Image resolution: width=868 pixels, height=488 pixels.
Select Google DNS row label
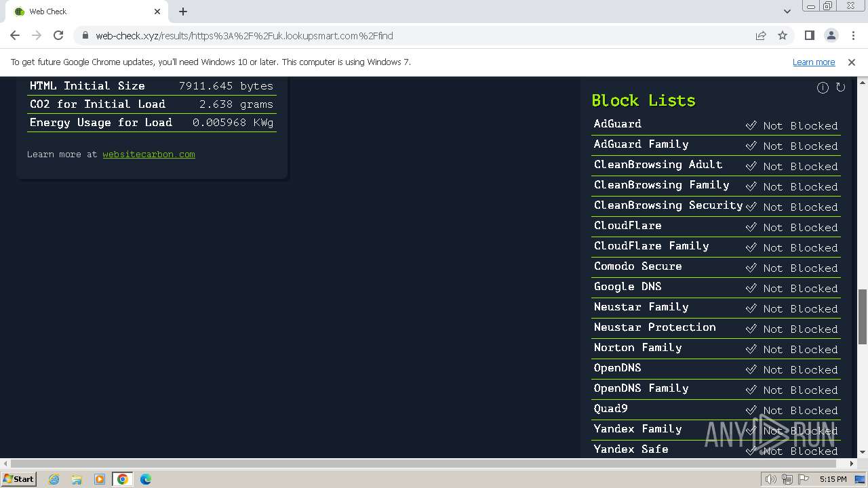[628, 287]
